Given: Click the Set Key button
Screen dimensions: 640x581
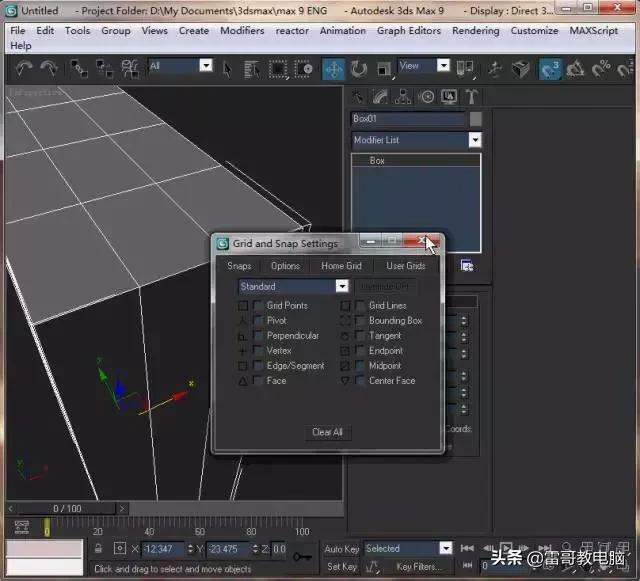Looking at the screenshot, I should (x=342, y=567).
